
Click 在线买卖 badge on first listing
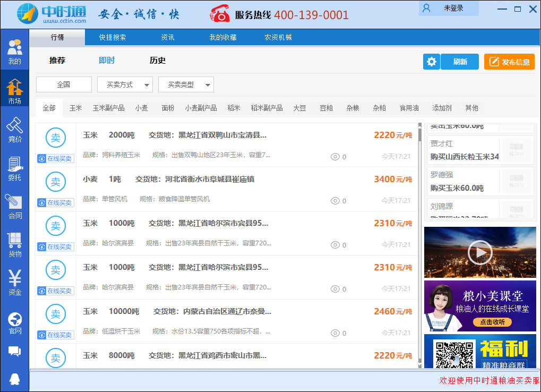(56, 158)
